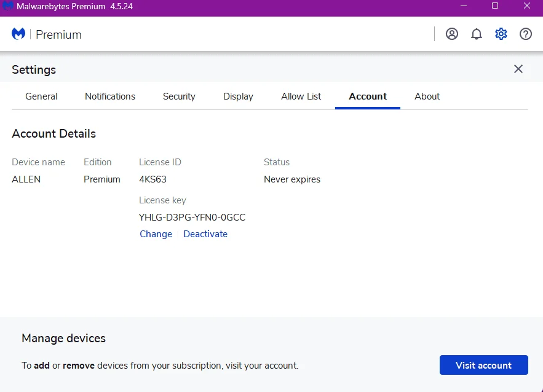The width and height of the screenshot is (543, 392).
Task: Maximize the Malwarebytes window
Action: point(495,6)
